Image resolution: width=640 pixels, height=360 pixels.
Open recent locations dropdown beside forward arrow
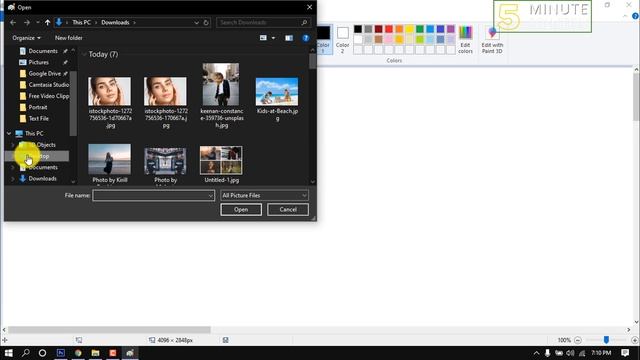click(38, 22)
